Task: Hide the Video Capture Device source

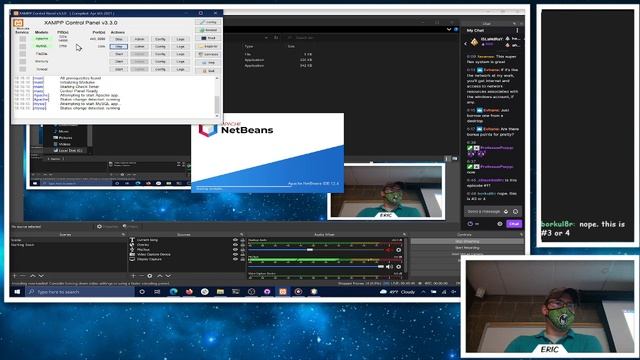Action: coord(236,254)
